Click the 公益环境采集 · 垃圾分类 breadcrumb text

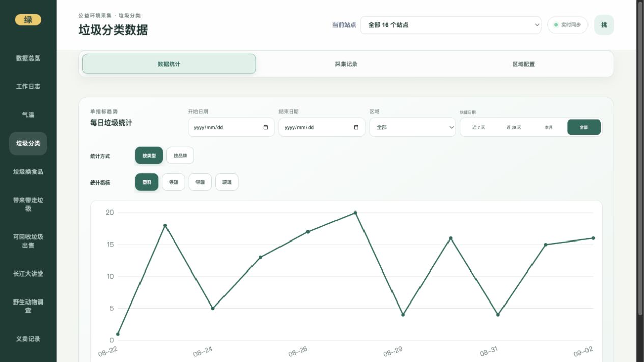[x=109, y=16]
